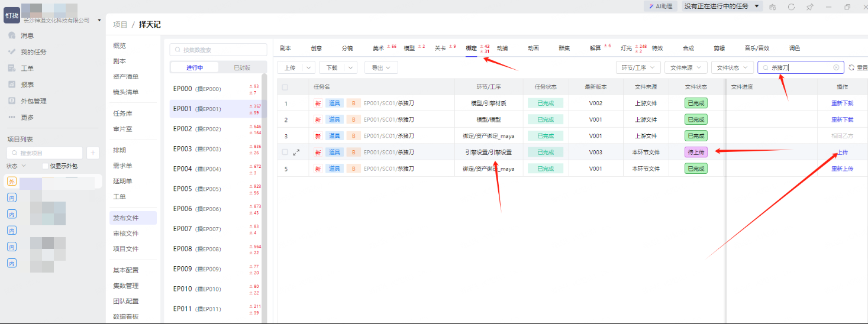Open the AI助理 assistant button
The height and width of the screenshot is (324, 868).
click(660, 7)
